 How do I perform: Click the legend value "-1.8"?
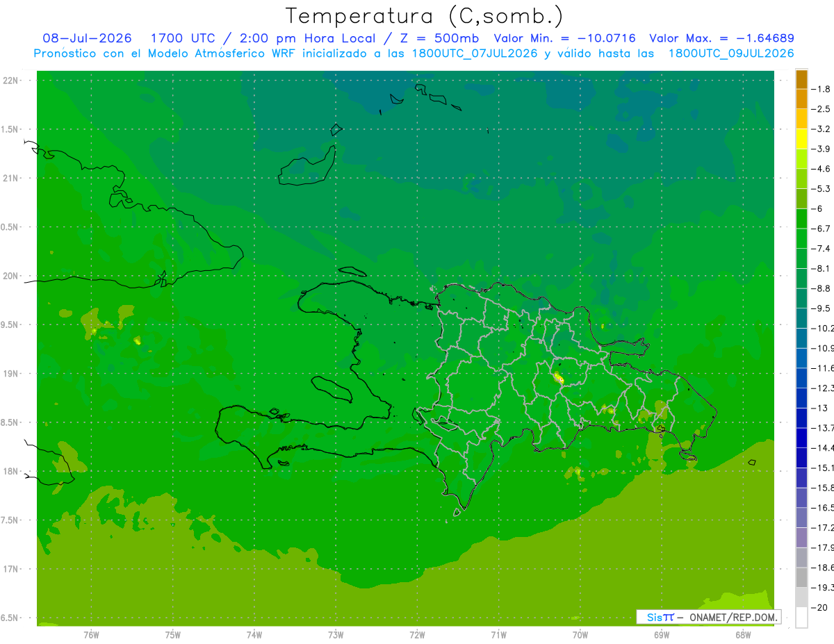821,89
